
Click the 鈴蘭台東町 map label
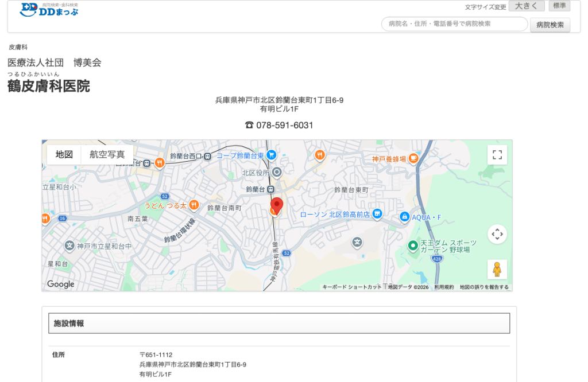(x=351, y=190)
